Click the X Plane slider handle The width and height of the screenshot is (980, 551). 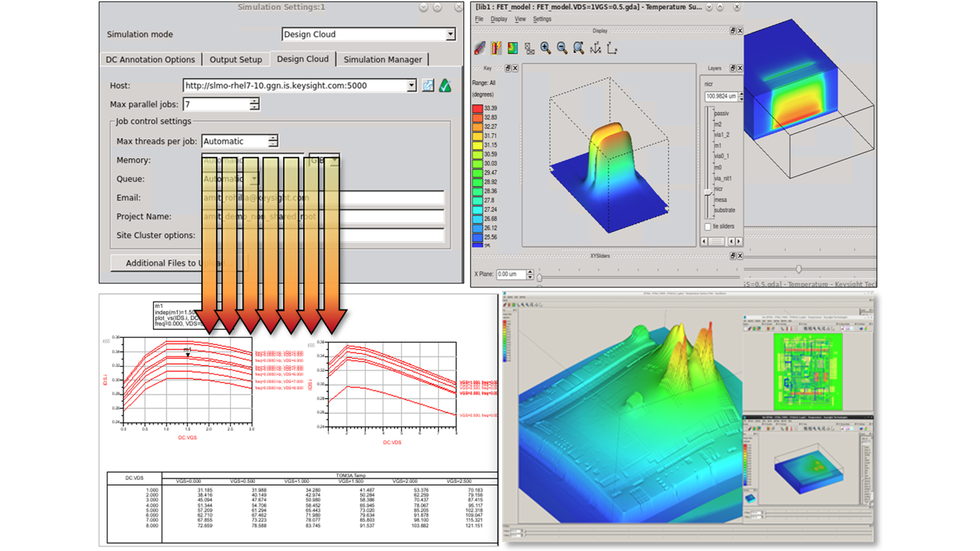click(x=539, y=278)
